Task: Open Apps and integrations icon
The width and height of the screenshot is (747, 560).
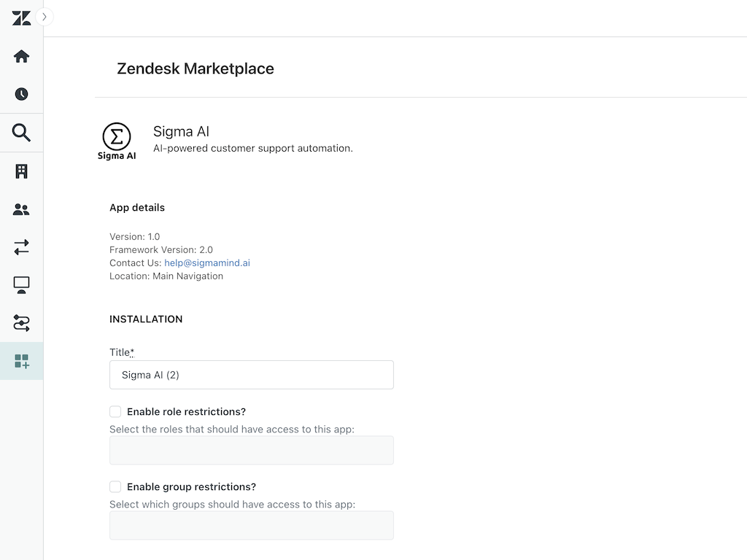Action: tap(21, 361)
